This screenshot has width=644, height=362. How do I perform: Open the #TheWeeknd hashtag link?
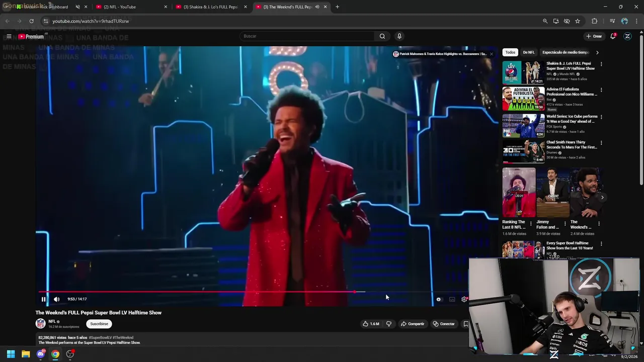(x=123, y=338)
